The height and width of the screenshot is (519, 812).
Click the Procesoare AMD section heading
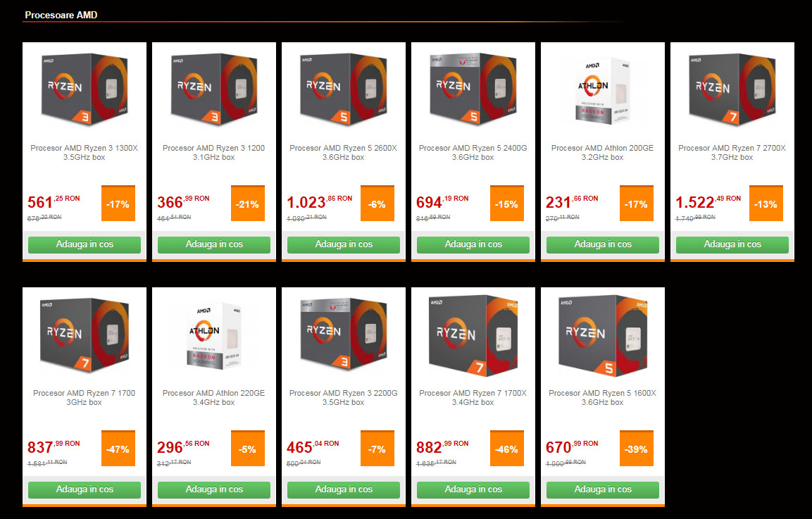pyautogui.click(x=61, y=15)
